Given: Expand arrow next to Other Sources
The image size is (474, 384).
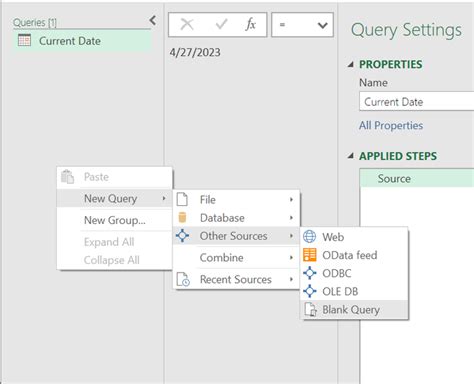Looking at the screenshot, I should (291, 236).
